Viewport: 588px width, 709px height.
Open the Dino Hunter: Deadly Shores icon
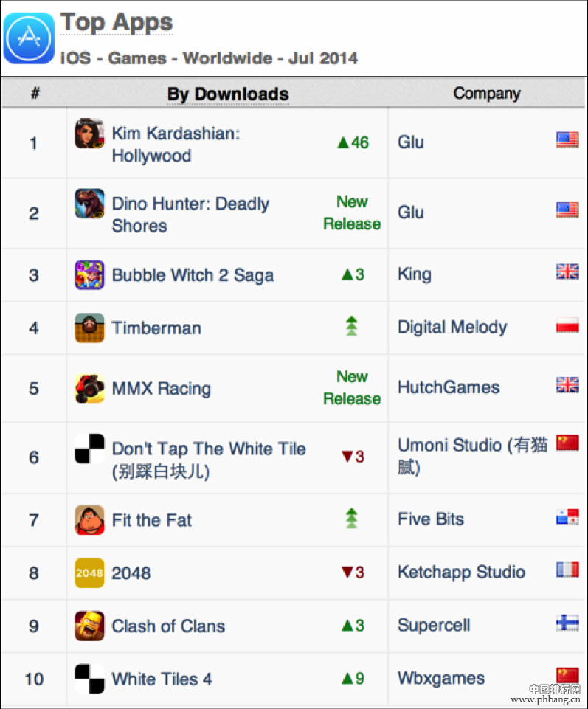pyautogui.click(x=89, y=204)
